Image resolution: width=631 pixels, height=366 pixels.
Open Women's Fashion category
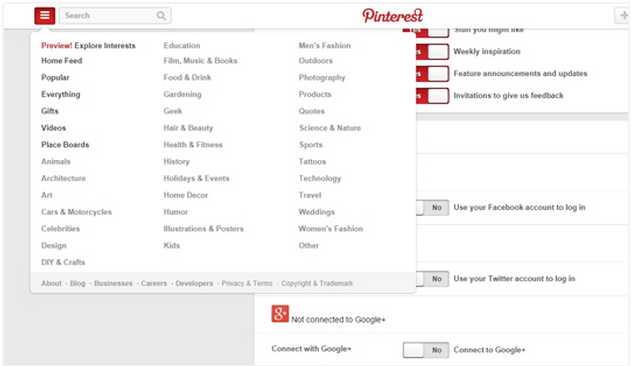pos(331,229)
